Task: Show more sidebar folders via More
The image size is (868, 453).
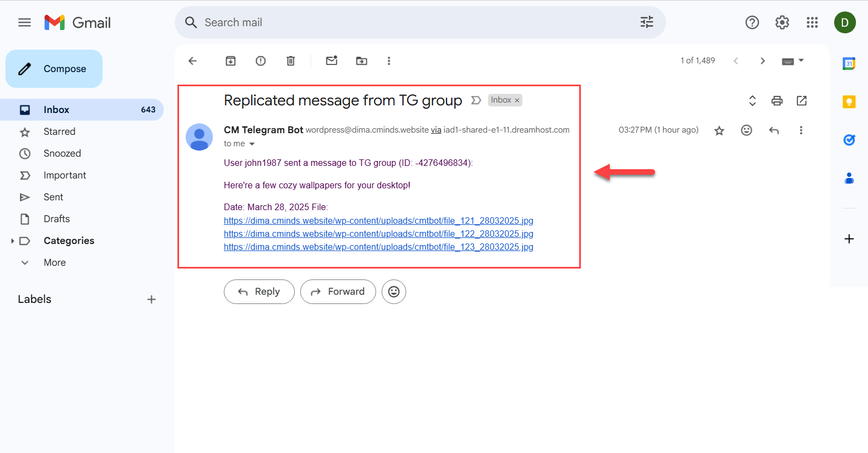Action: tap(55, 263)
